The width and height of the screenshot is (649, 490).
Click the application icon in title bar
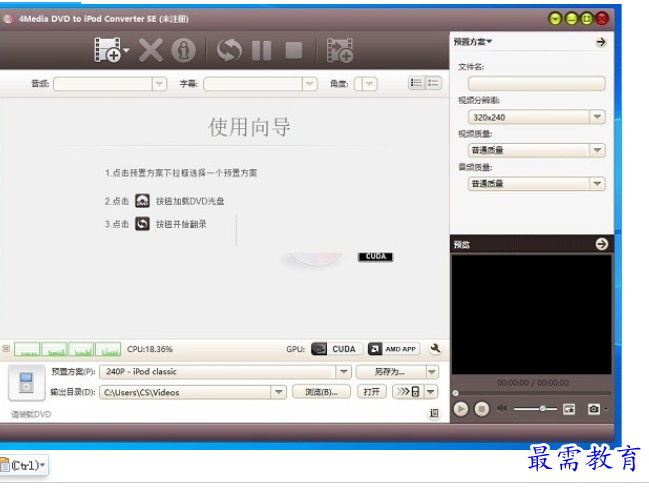pos(8,19)
